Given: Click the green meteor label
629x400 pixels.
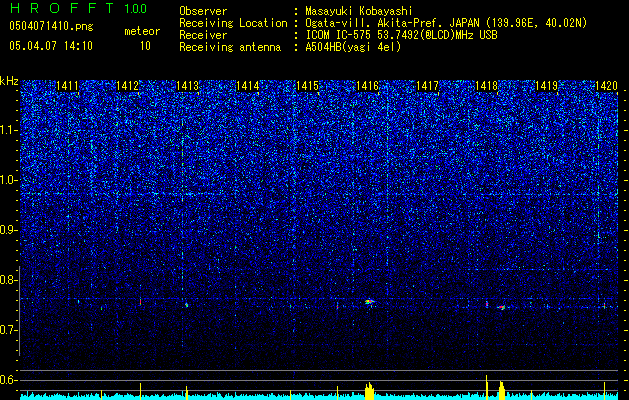Looking at the screenshot, I should 142,31.
